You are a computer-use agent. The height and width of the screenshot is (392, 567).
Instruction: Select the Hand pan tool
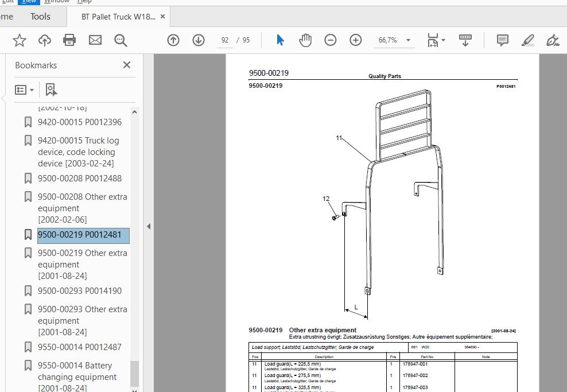tap(305, 40)
